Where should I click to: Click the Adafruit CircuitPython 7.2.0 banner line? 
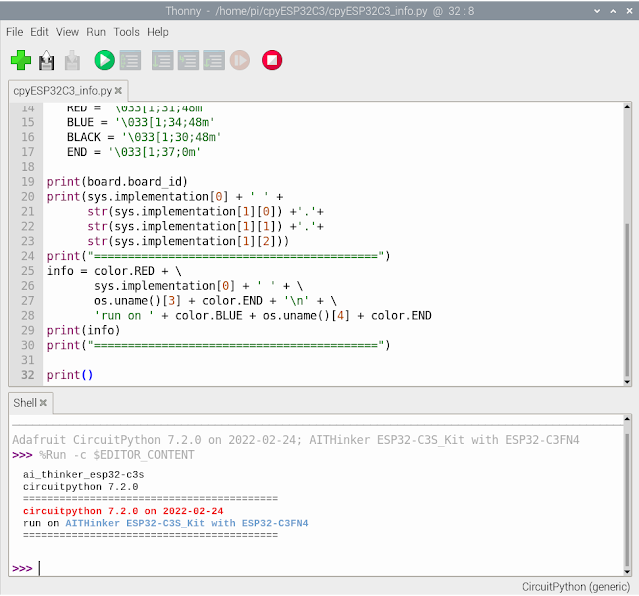point(295,440)
